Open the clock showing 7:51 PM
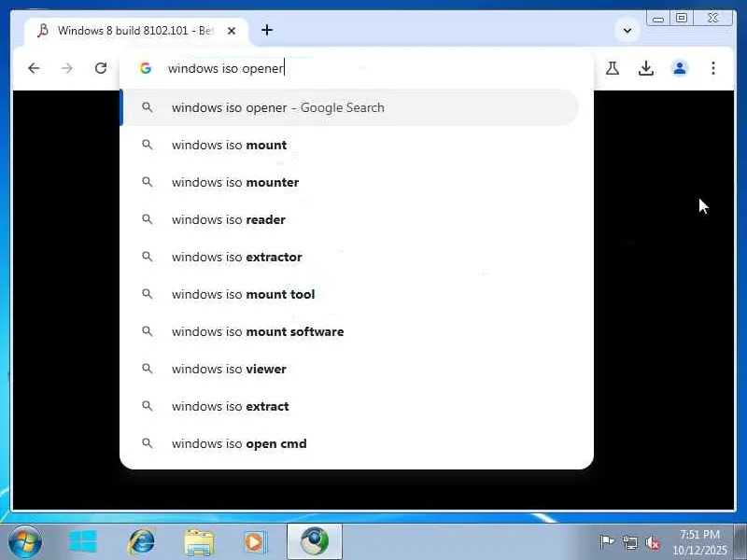747x560 pixels. point(699,542)
